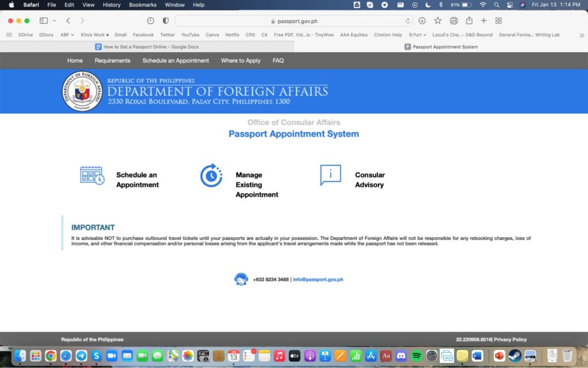Reload the current page
Viewport: 588px width, 368px height.
(408, 21)
